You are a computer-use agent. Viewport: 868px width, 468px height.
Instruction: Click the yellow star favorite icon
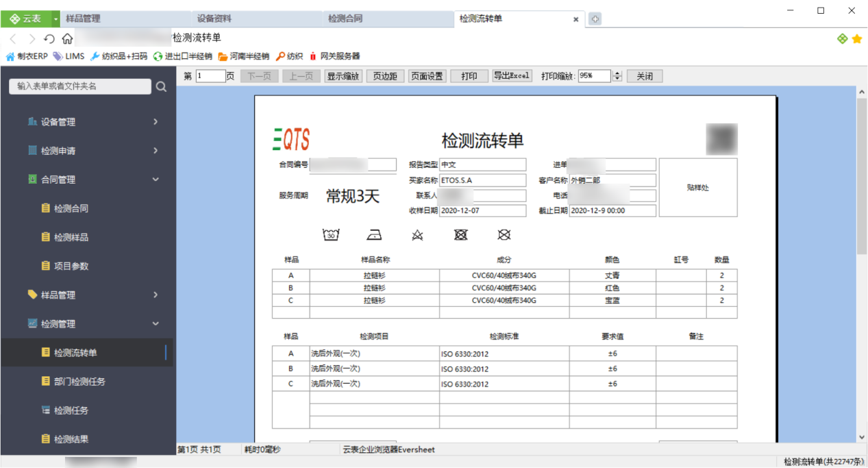[856, 39]
